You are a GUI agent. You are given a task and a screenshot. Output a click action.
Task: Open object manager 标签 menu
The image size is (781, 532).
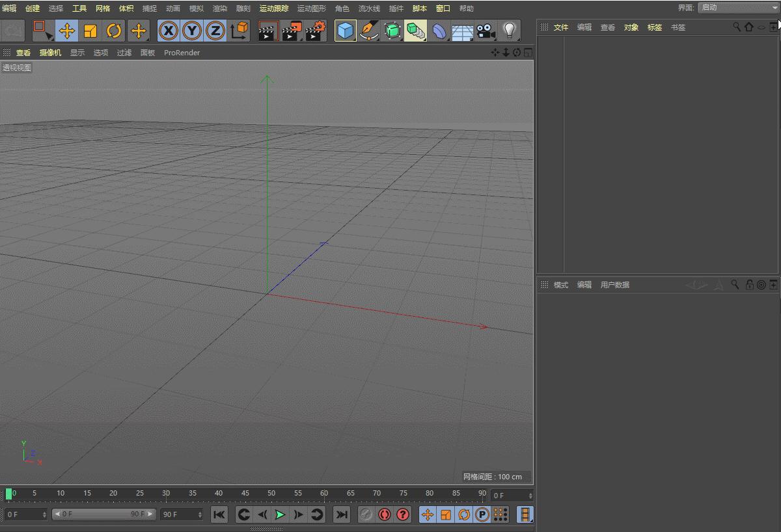[x=655, y=27]
